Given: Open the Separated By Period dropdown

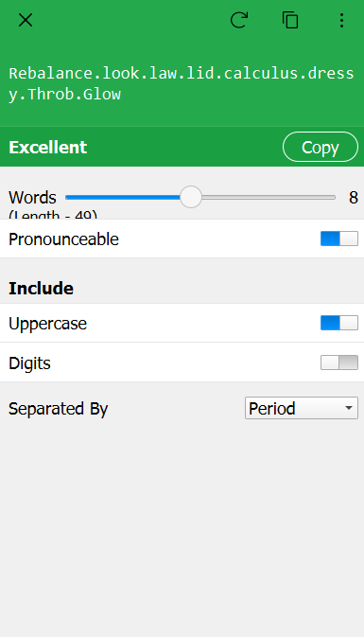Looking at the screenshot, I should coord(302,408).
